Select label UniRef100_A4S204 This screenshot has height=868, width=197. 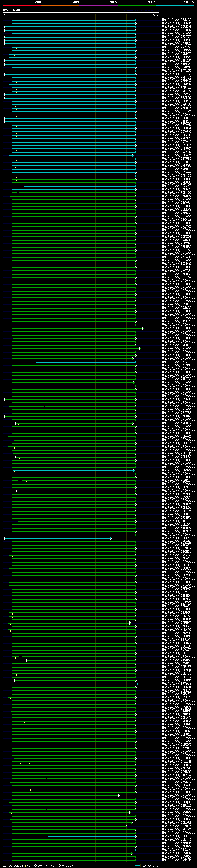(x=177, y=850)
